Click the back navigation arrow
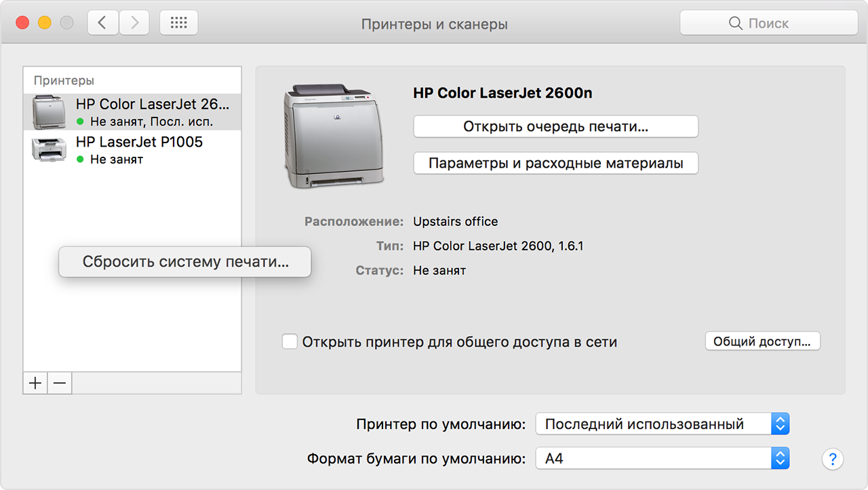 point(103,23)
